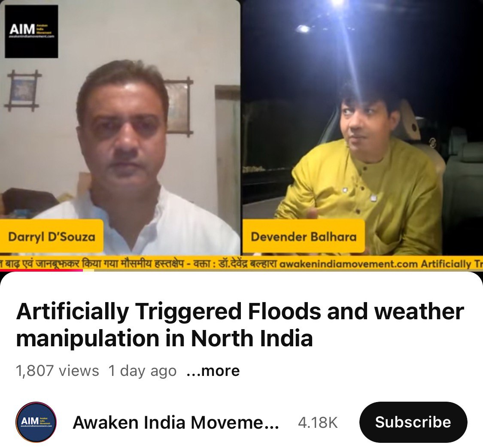Viewport: 483px width, 448px height.
Task: Seek using the red video progress bar
Action: pos(42,270)
